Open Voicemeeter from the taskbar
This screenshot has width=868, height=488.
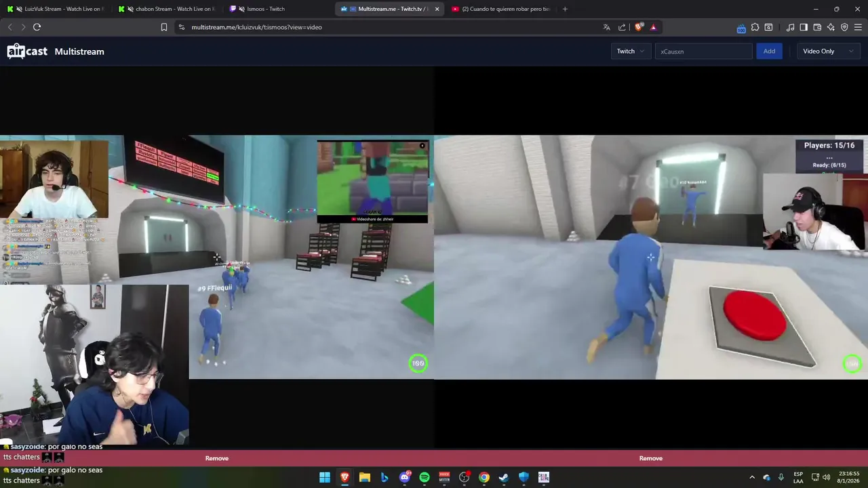(x=444, y=477)
